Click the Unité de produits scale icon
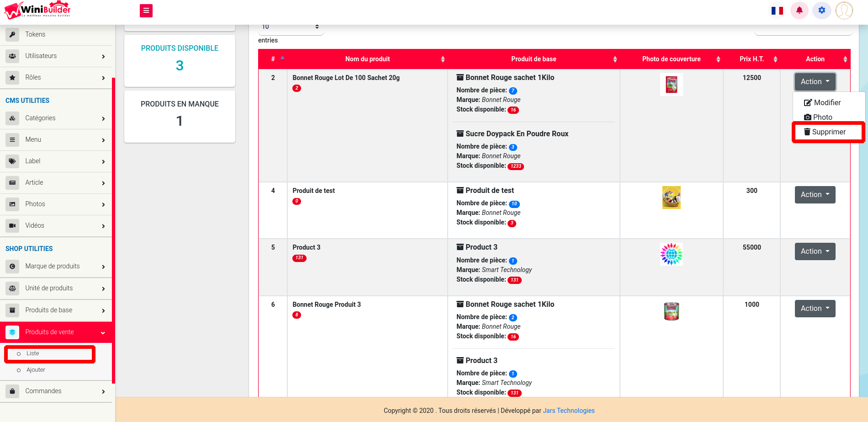Viewport: 868px width, 422px height. 12,288
